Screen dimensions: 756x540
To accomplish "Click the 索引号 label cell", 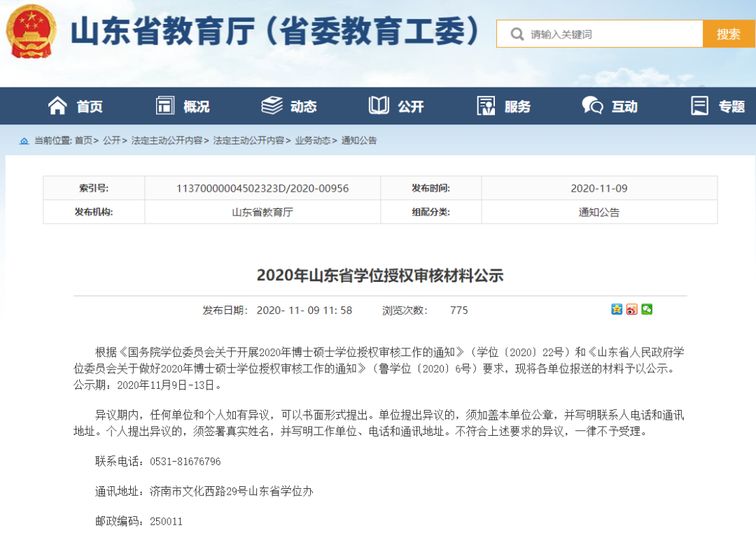I will click(x=94, y=188).
